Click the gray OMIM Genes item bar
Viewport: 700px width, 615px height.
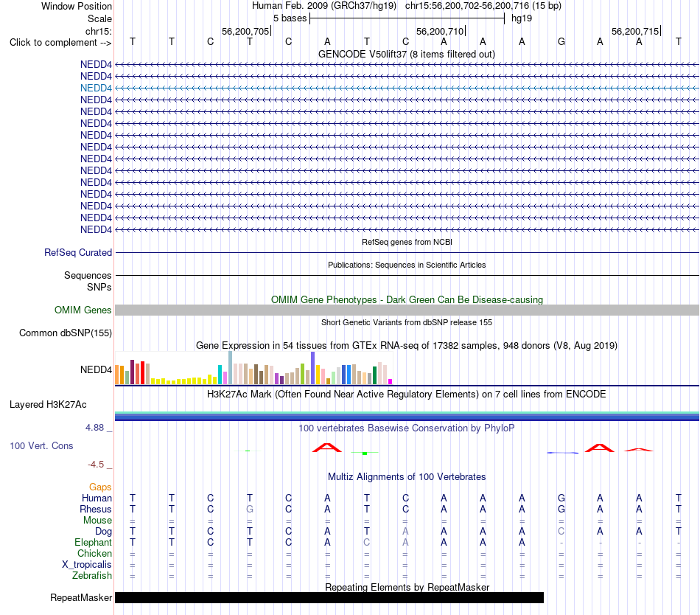click(407, 310)
